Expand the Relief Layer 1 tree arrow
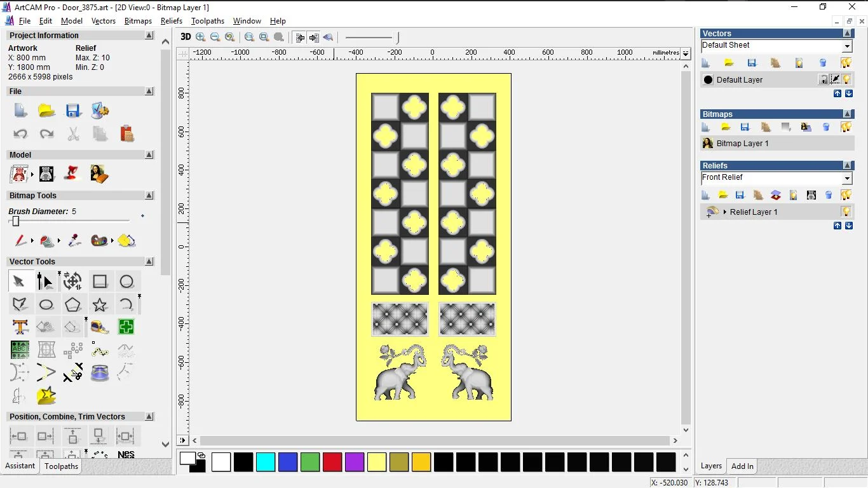 [724, 212]
